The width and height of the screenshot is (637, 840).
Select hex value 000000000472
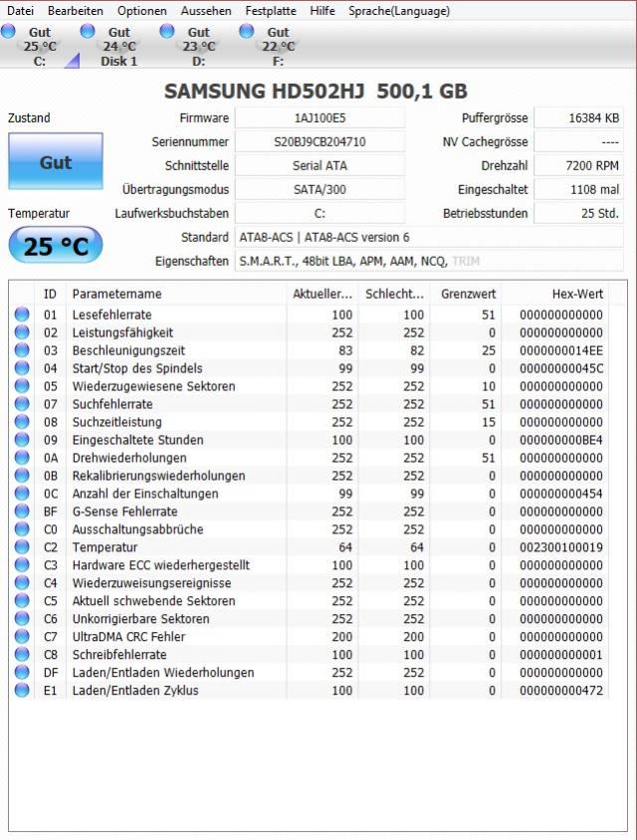561,690
